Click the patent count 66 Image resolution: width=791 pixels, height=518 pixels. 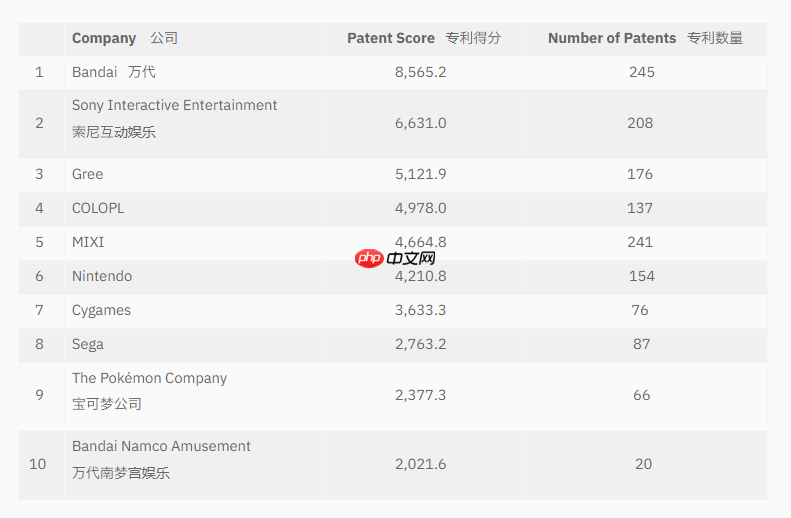click(x=641, y=395)
